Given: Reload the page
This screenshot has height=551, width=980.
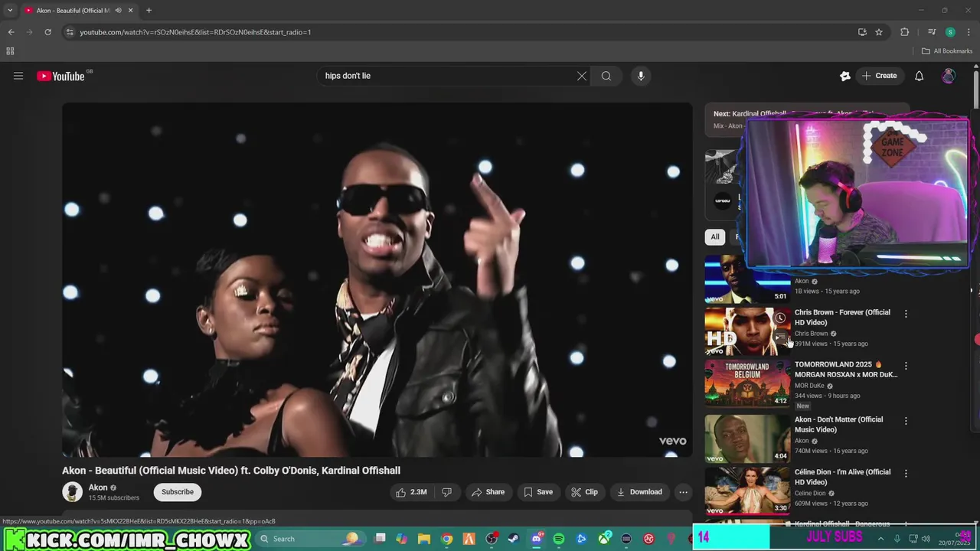Looking at the screenshot, I should 47,32.
